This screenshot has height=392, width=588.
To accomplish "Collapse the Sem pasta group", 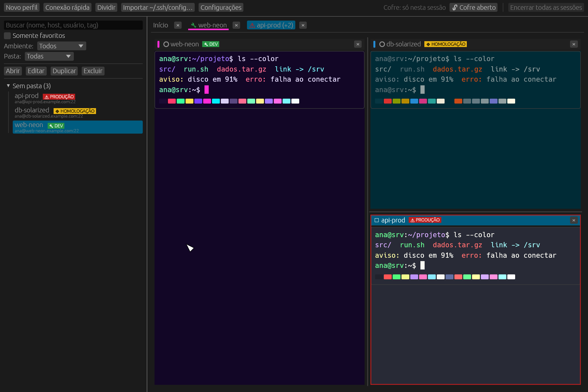I will (8, 86).
